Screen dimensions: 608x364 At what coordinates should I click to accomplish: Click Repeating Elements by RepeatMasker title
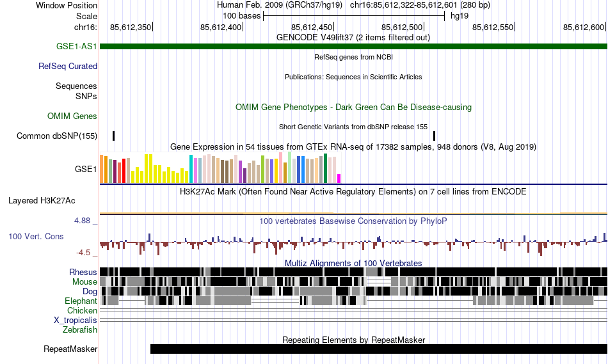354,340
